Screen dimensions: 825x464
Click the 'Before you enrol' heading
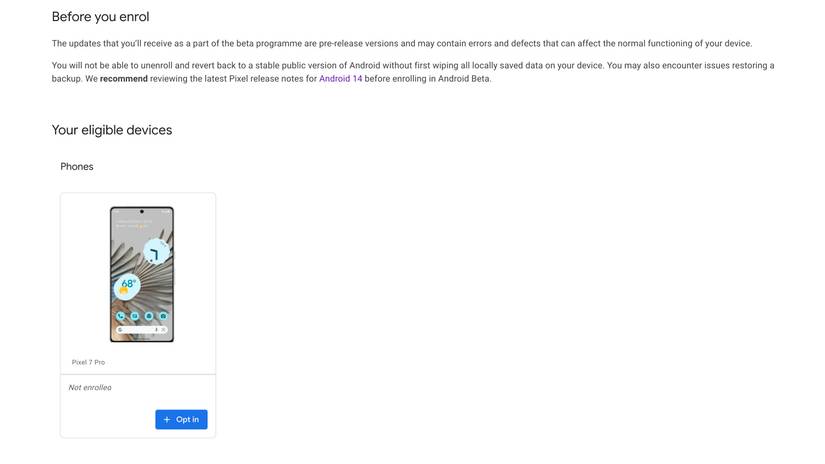(100, 17)
